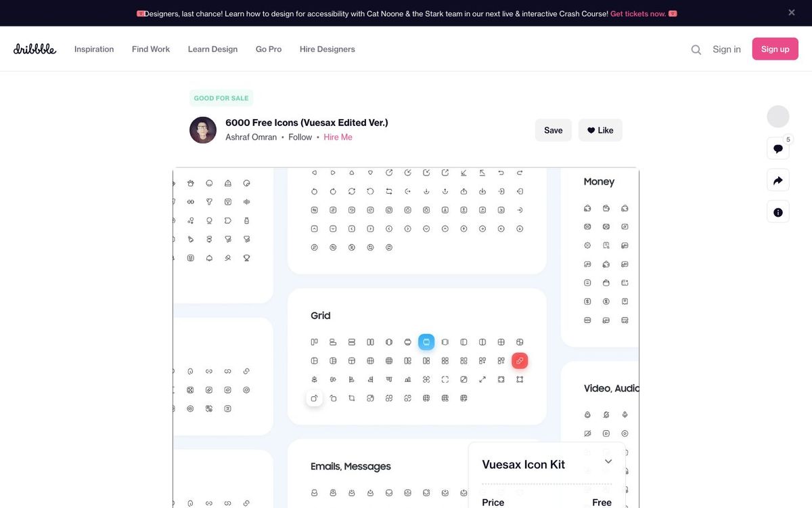
Task: Click the Video, Audio heading in the shot
Action: 611,388
